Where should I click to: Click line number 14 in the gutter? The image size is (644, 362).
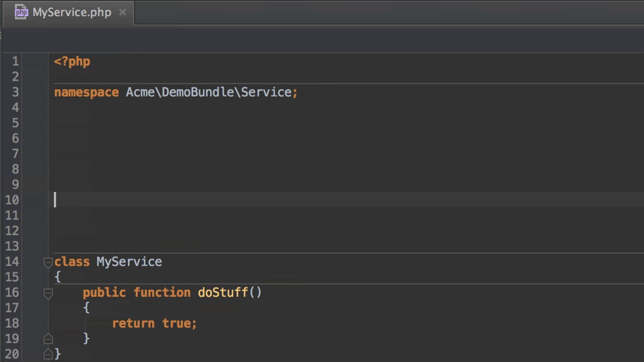12,261
